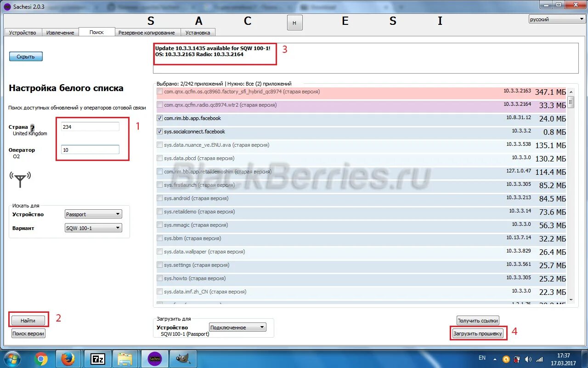Image resolution: width=588 pixels, height=368 pixels.
Task: Click scroll-up arrow of the applications list
Action: tap(571, 92)
